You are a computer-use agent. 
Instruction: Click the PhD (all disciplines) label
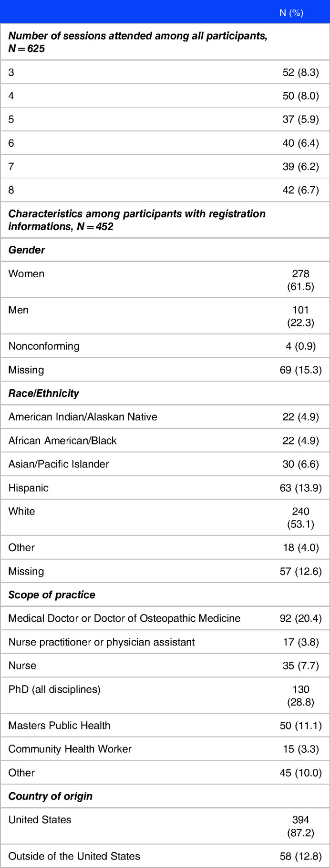pos(54,689)
